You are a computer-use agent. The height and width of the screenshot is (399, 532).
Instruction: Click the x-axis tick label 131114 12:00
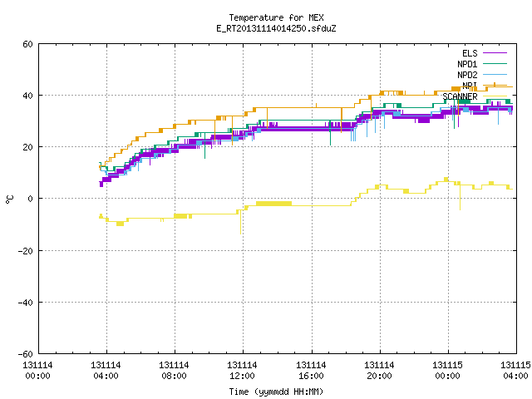242,371
